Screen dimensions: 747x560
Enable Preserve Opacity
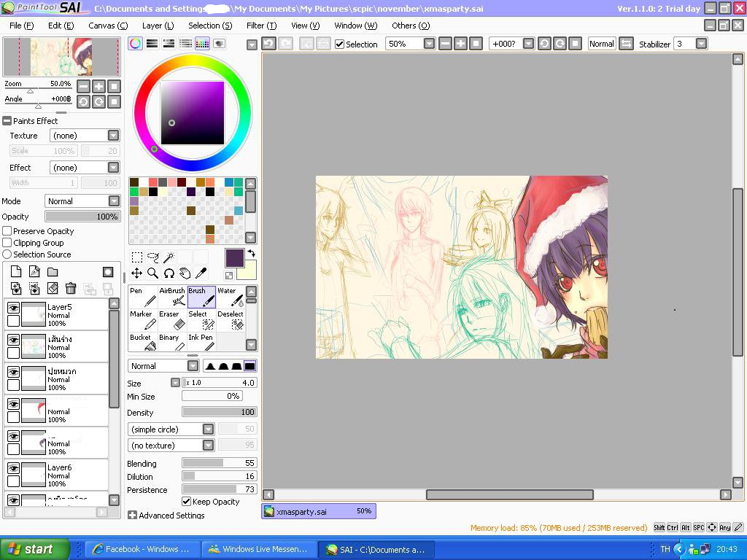click(x=7, y=231)
